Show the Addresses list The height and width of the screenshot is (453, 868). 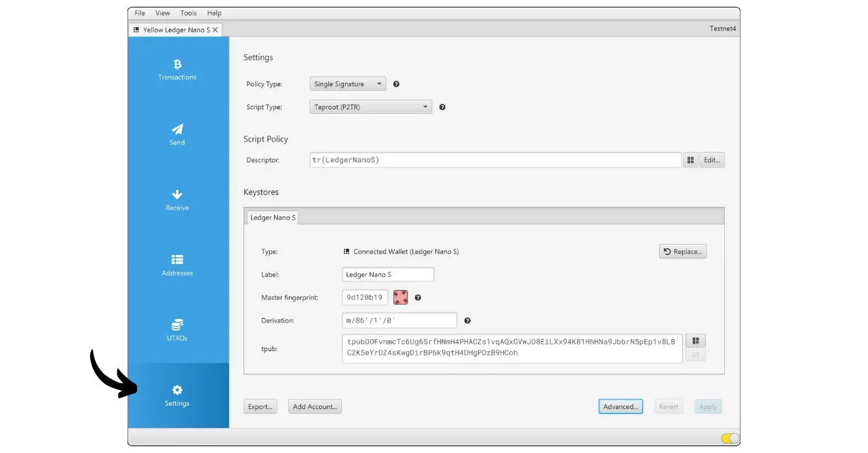[x=177, y=265]
